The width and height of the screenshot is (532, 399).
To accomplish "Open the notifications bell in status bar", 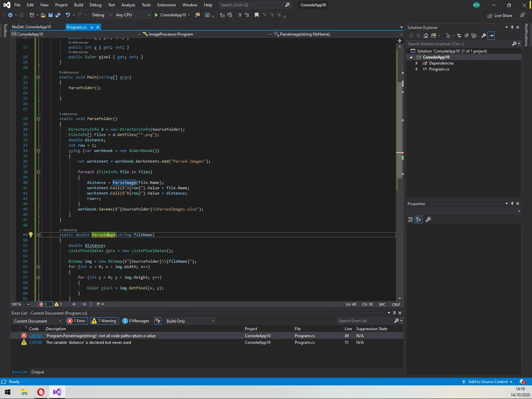I will point(522,382).
